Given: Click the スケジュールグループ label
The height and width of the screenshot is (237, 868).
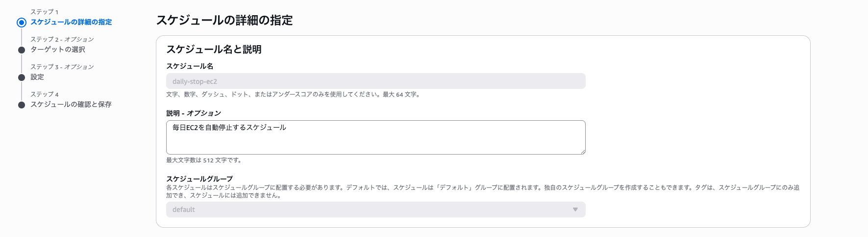Looking at the screenshot, I should point(199,179).
